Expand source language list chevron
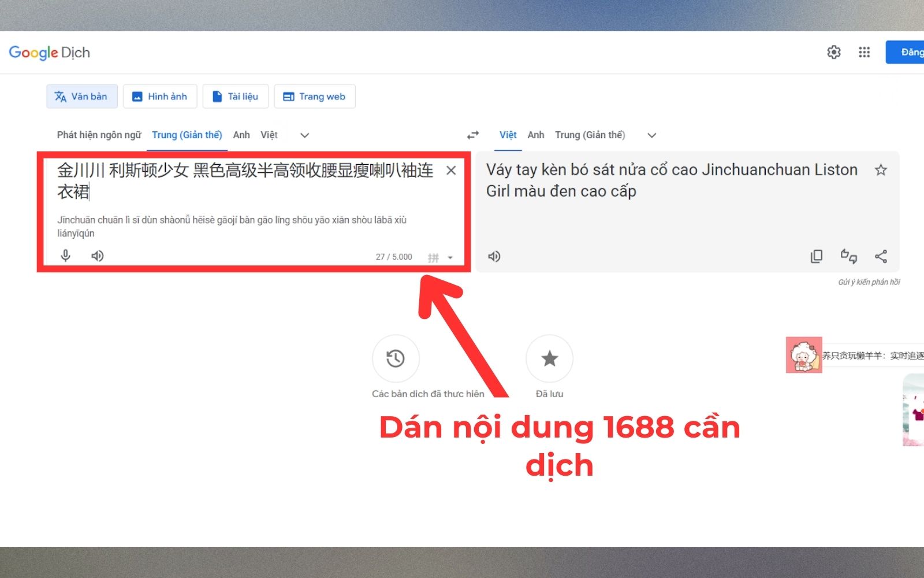924x578 pixels. (305, 135)
